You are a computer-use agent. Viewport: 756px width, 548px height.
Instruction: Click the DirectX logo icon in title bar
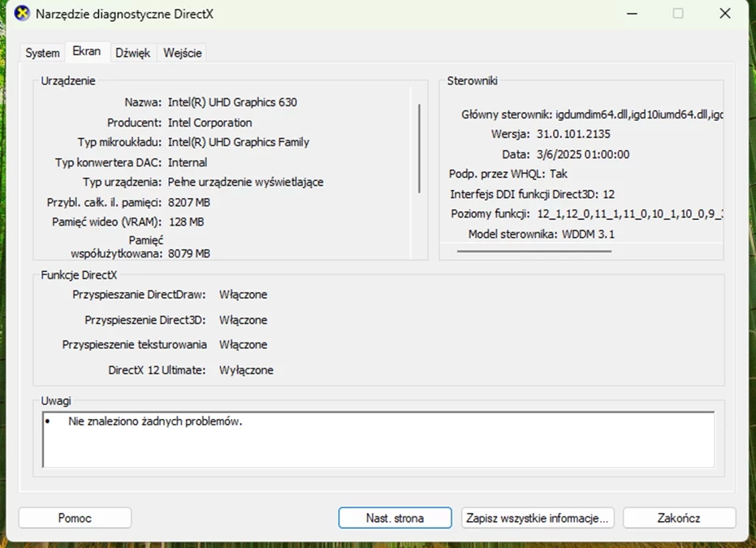(x=18, y=13)
